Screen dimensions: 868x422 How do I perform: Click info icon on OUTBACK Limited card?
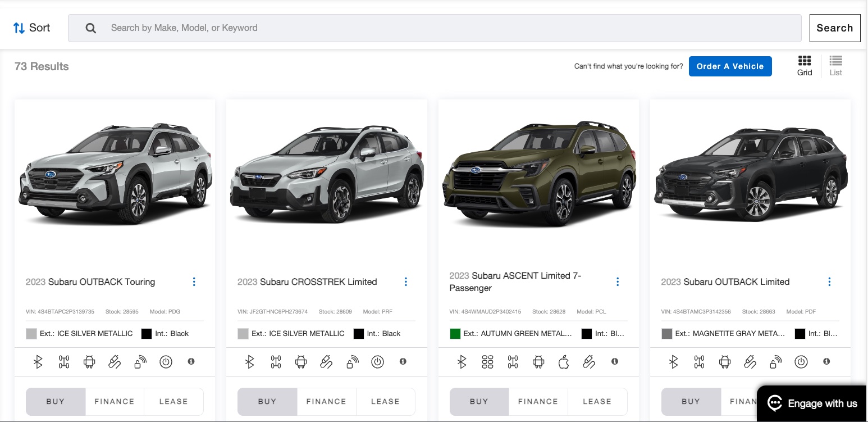coord(826,361)
